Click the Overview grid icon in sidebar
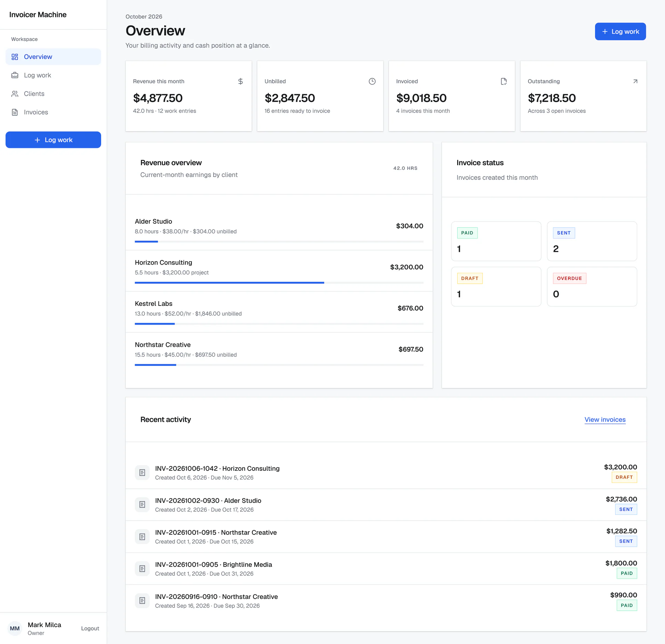The width and height of the screenshot is (665, 644). click(15, 57)
